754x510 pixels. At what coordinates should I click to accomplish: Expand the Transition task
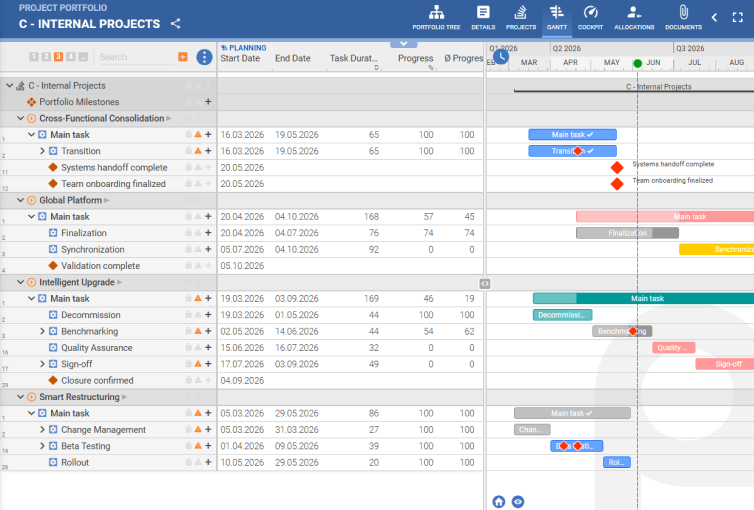click(x=42, y=151)
